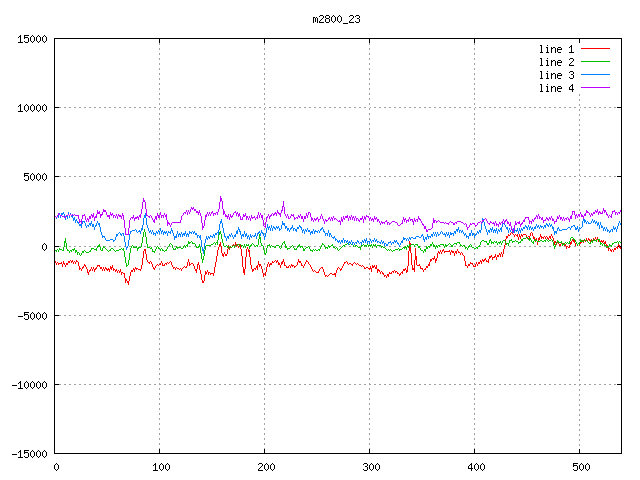Click the 100 x-axis tick label
This screenshot has width=640, height=480.
[x=160, y=467]
